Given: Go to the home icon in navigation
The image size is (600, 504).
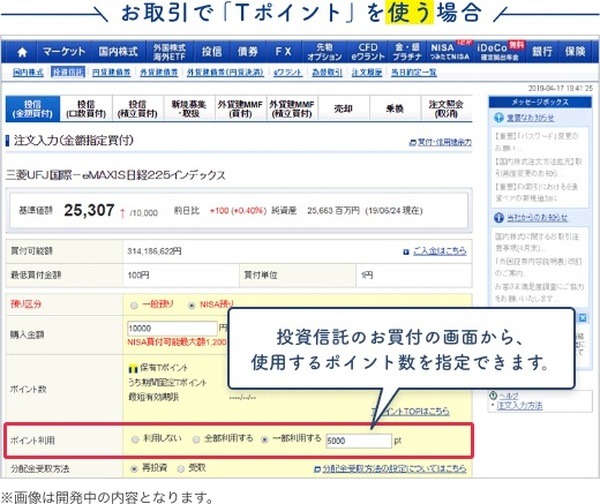Looking at the screenshot, I should coord(22,52).
